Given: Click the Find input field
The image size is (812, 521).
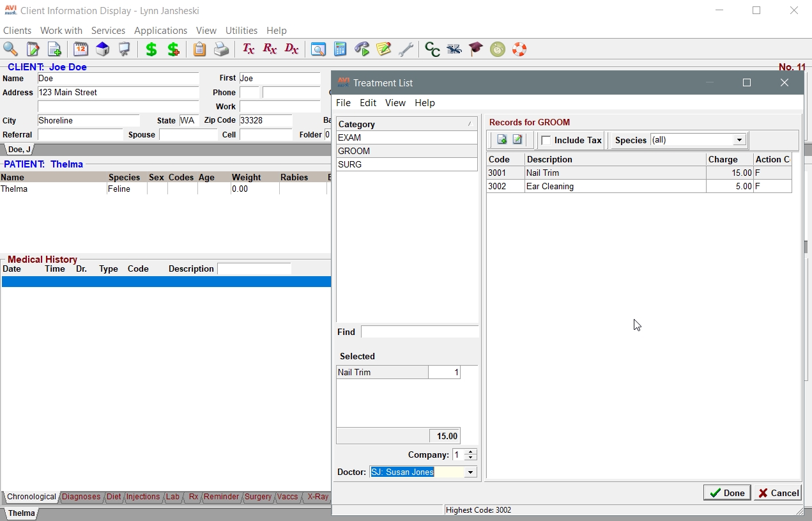Looking at the screenshot, I should pos(420,332).
